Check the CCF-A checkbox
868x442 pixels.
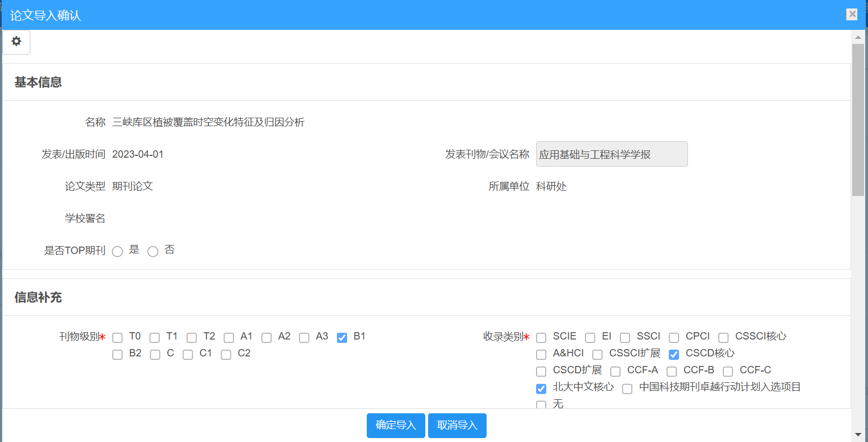pos(615,372)
